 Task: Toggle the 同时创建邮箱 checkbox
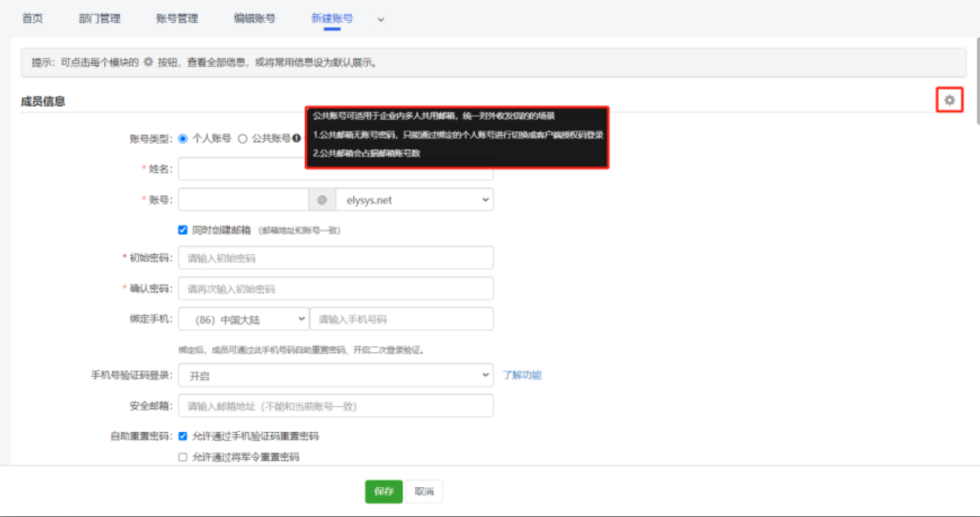(183, 230)
